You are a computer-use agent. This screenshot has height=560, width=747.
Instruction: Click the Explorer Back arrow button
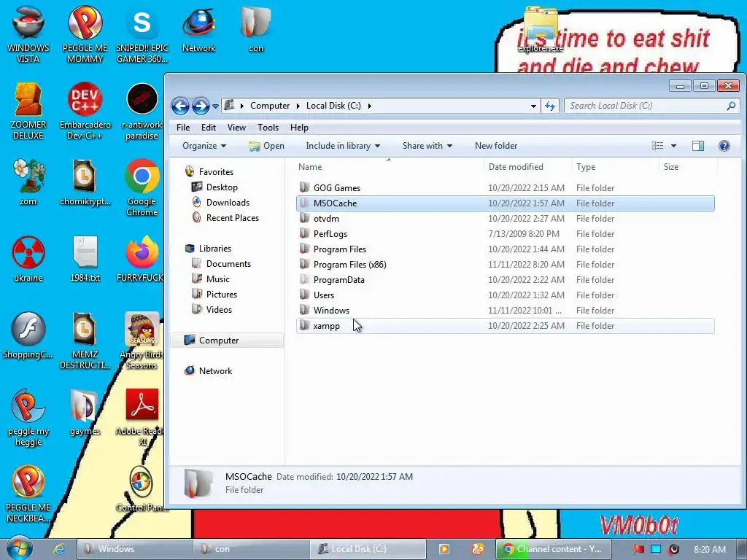click(x=180, y=106)
